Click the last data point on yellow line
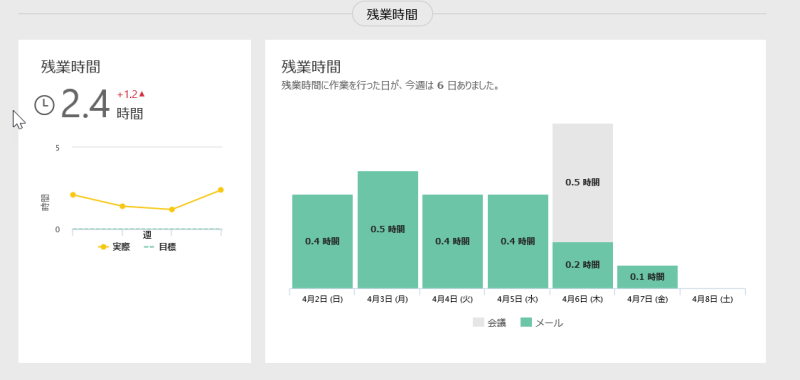 click(x=221, y=190)
